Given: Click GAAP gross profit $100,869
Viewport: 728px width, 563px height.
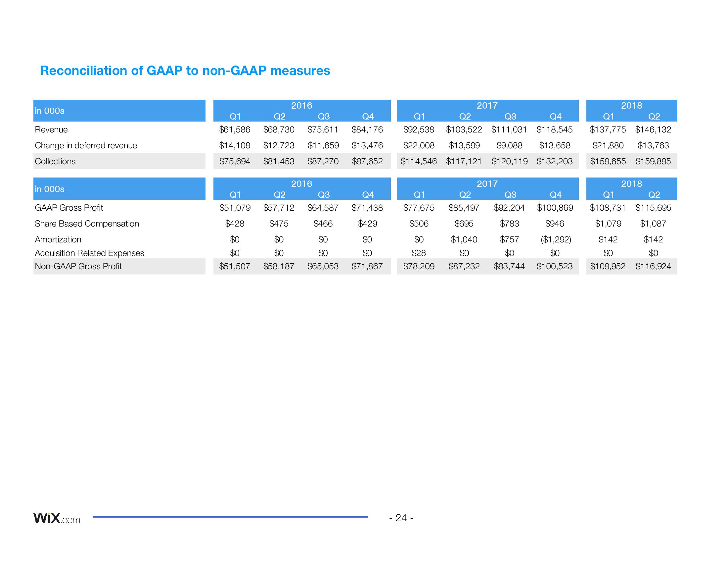Looking at the screenshot, I should [555, 208].
